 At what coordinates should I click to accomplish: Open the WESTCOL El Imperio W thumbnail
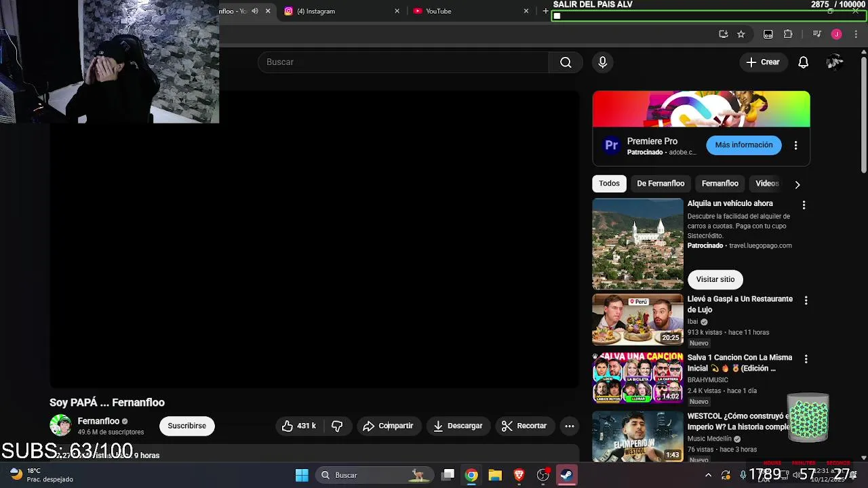pyautogui.click(x=637, y=436)
